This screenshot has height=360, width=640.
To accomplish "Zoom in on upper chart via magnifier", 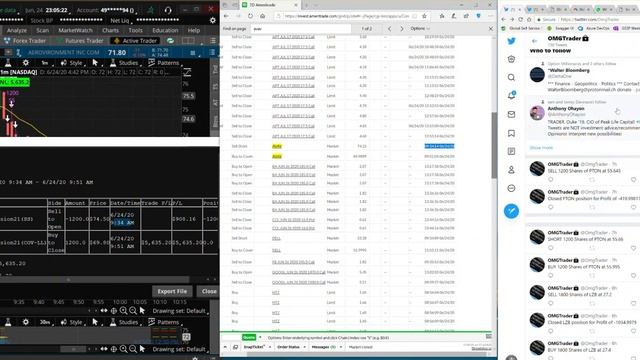I will point(123,311).
